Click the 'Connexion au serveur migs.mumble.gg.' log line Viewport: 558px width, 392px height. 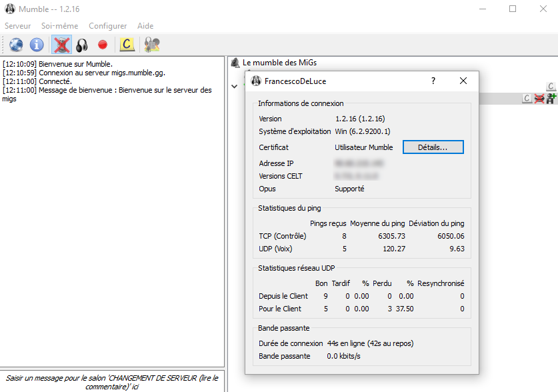pos(83,73)
